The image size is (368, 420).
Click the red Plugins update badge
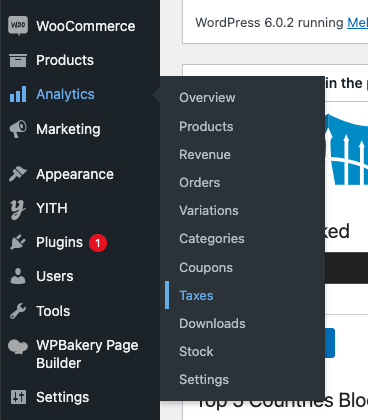98,243
